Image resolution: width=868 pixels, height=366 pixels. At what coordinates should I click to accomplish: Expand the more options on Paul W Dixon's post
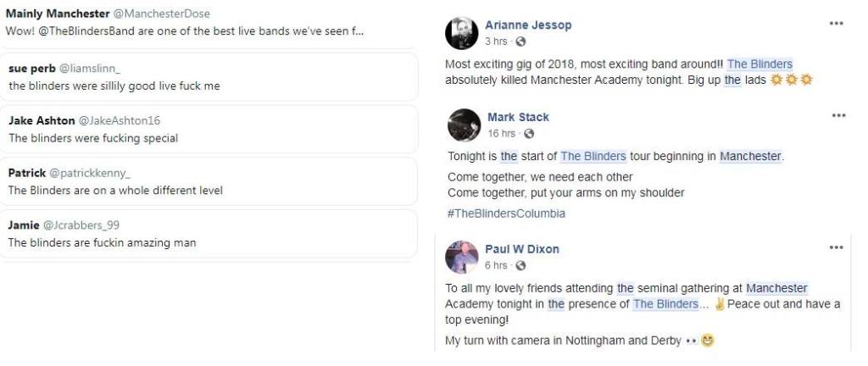837,247
